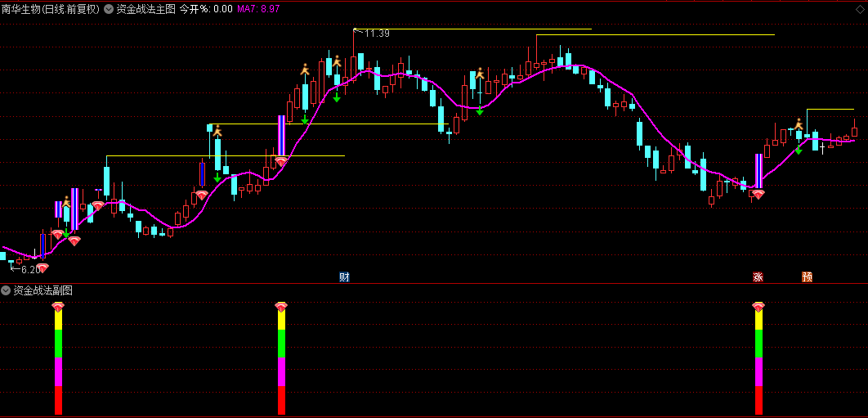Click the MA7: 8.97 readout
The image size is (868, 418).
click(258, 9)
